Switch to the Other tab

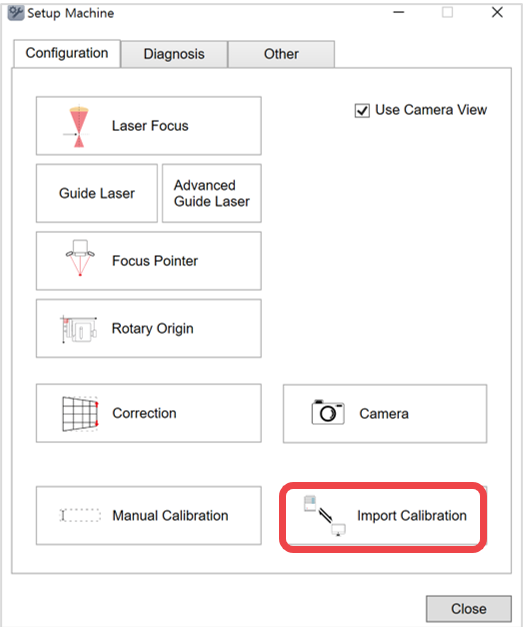[x=281, y=54]
